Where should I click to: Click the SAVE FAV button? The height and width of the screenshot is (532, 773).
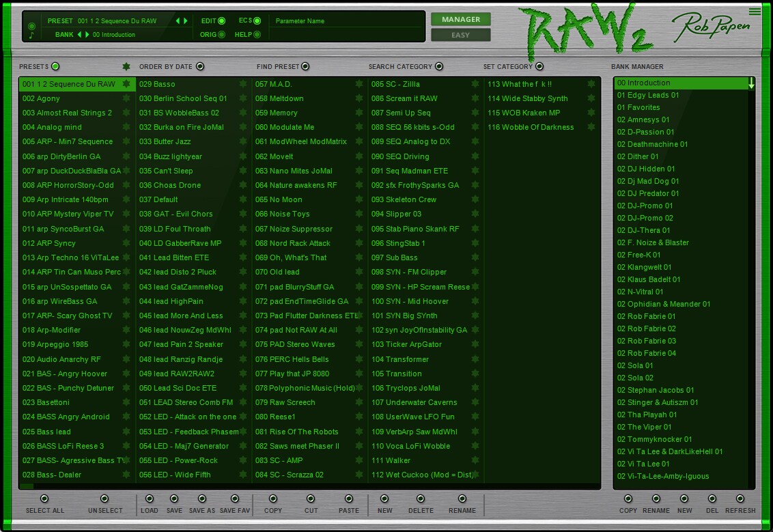click(x=235, y=499)
